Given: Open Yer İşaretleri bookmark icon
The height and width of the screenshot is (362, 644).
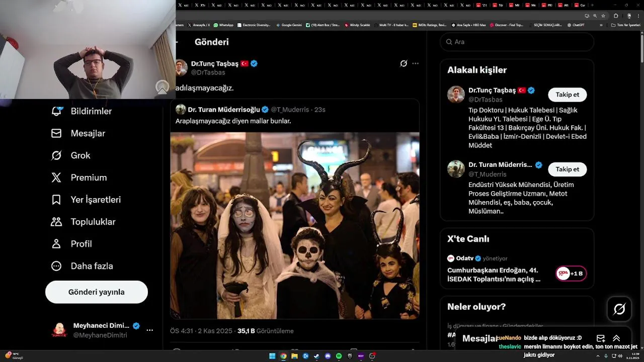Looking at the screenshot, I should click(x=56, y=200).
